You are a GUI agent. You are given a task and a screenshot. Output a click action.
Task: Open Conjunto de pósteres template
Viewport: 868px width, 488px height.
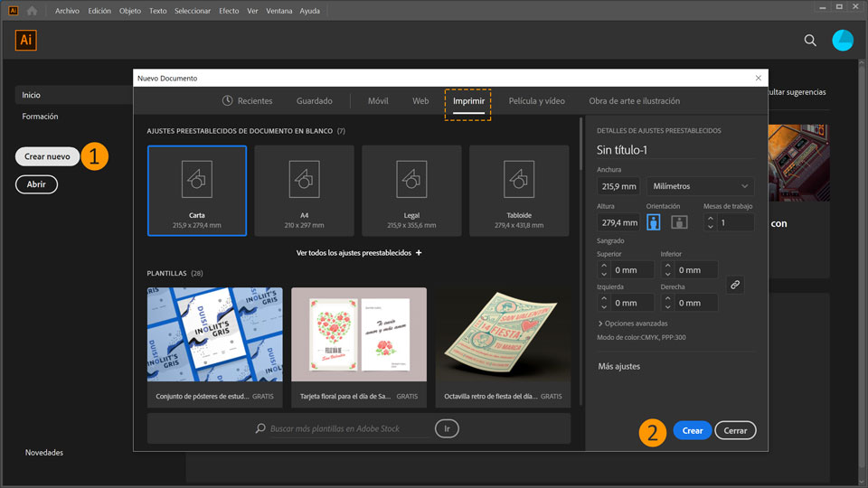coord(215,347)
